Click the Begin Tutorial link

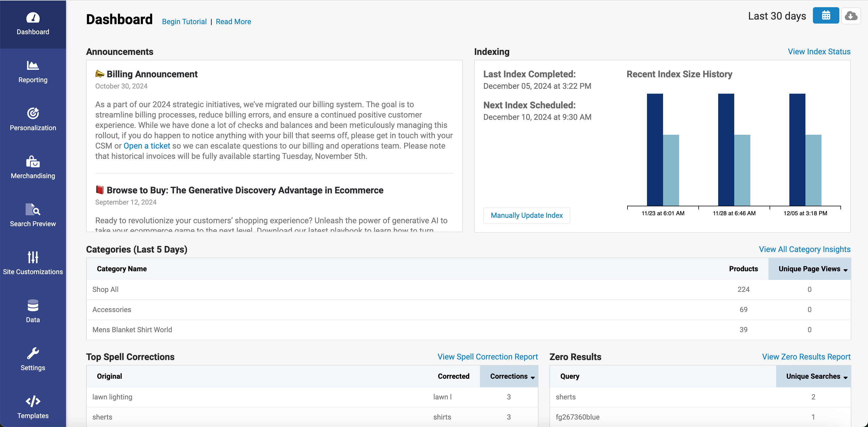click(x=184, y=22)
